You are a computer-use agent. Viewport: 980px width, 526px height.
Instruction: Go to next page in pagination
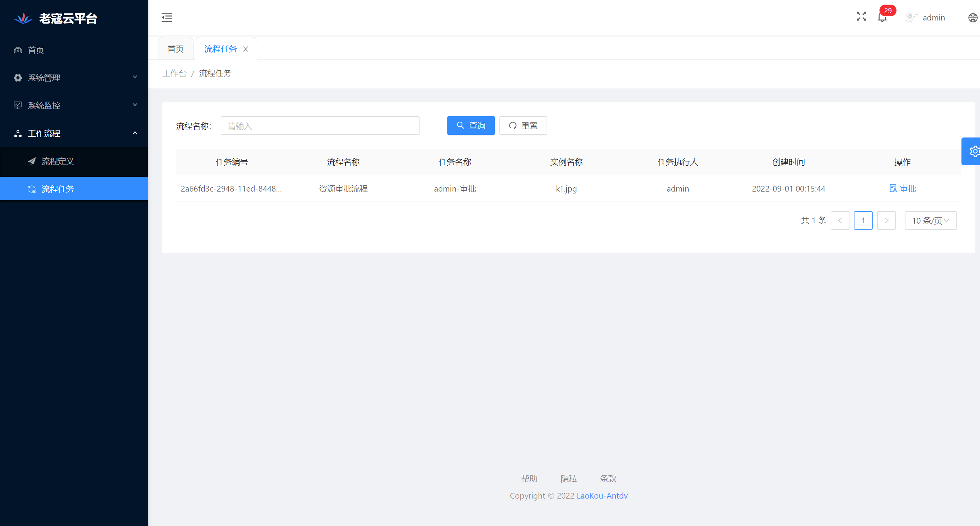[x=886, y=221]
